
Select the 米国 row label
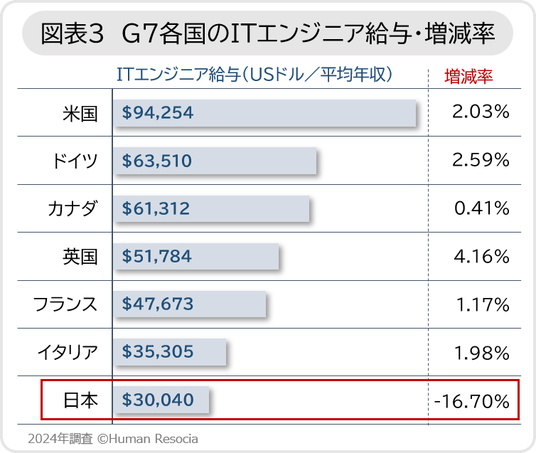point(80,114)
